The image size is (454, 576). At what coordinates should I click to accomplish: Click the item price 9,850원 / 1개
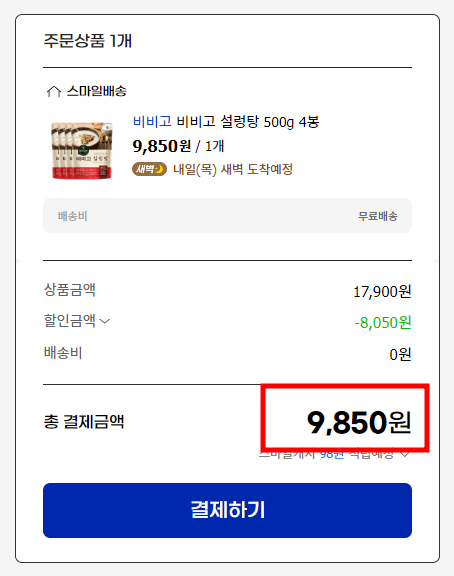[178, 146]
